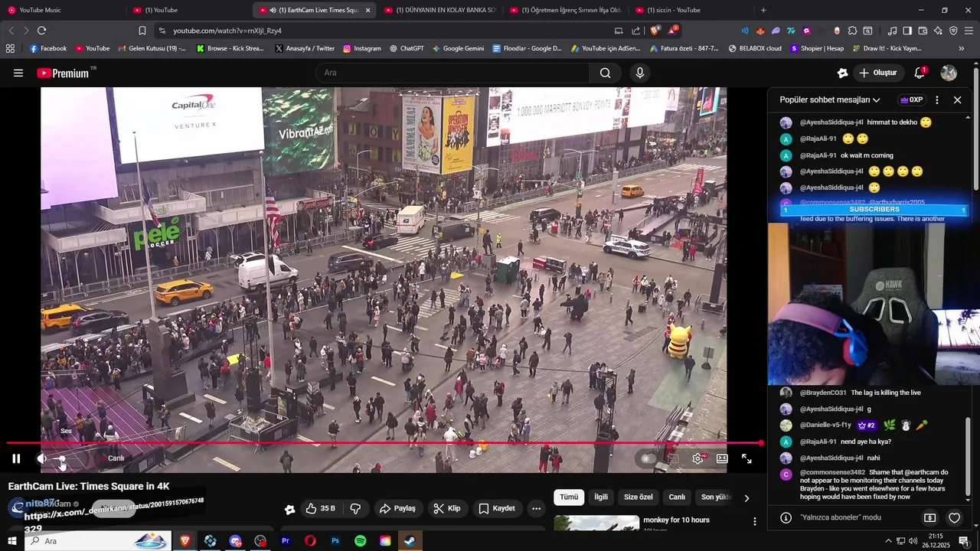The image size is (980, 551).
Task: Seek on the red video progress bar
Action: pos(385,443)
